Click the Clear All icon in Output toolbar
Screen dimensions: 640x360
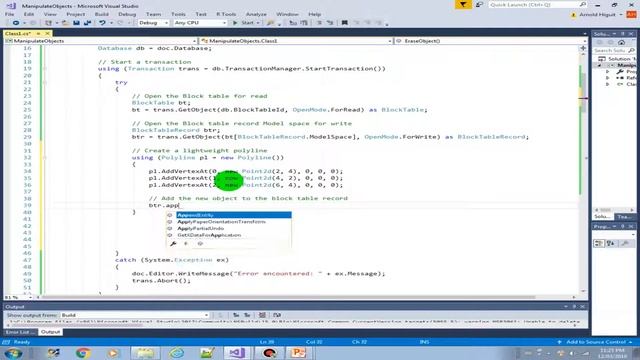pyautogui.click(x=262, y=315)
